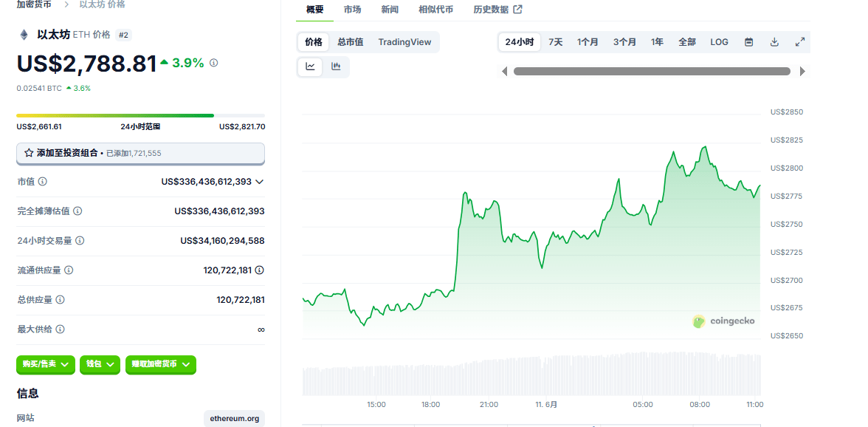Image resolution: width=868 pixels, height=427 pixels.
Task: Switch to line chart view icon
Action: click(x=310, y=66)
